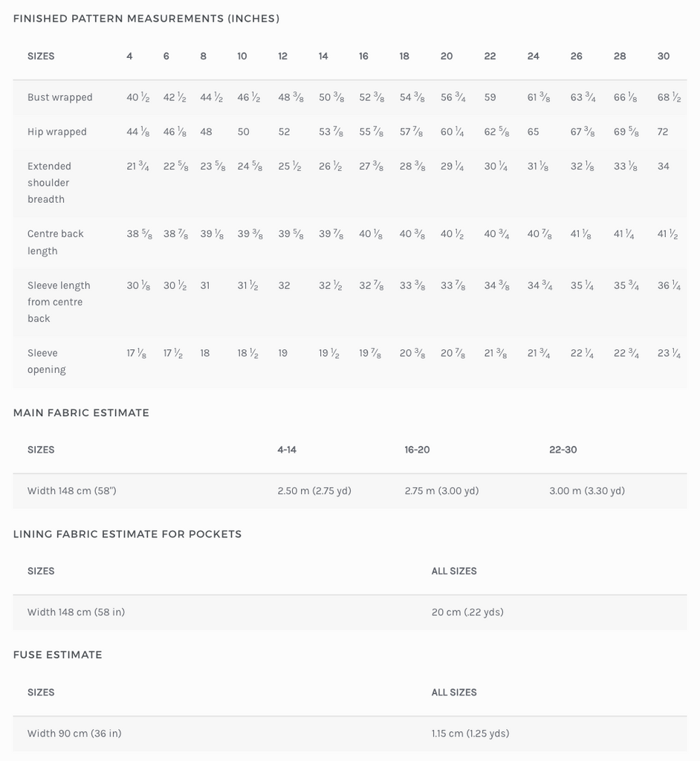Viewport: 700px width, 761px height.
Task: Click the size 4 column header
Action: (x=129, y=56)
